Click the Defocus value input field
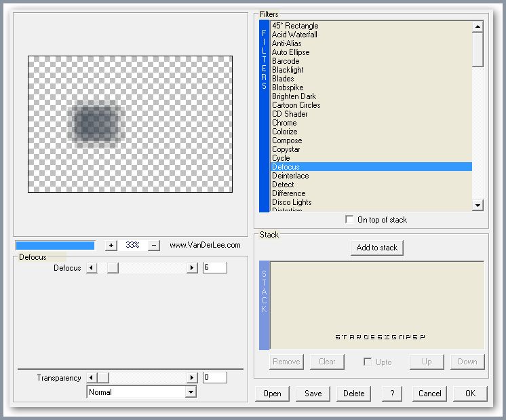The height and width of the screenshot is (420, 506). (x=214, y=268)
